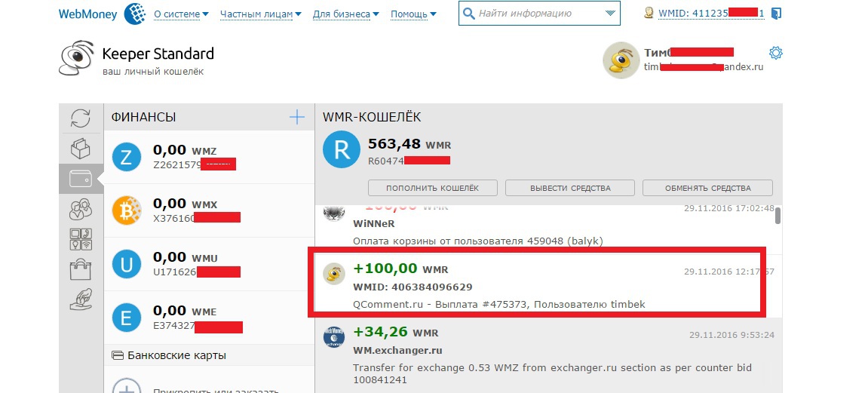Screen dimensions: 868x393
Task: Click the large R WMR wallet icon
Action: 342,149
